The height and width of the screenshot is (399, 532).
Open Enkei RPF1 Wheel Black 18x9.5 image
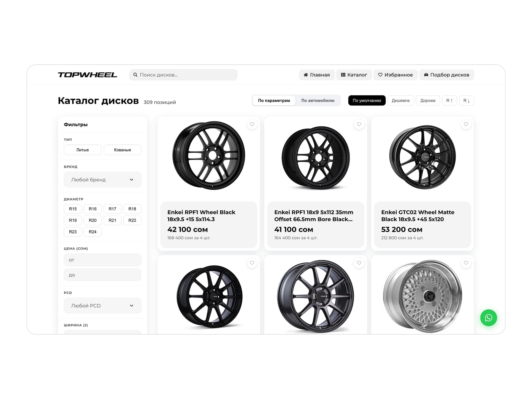click(x=209, y=156)
